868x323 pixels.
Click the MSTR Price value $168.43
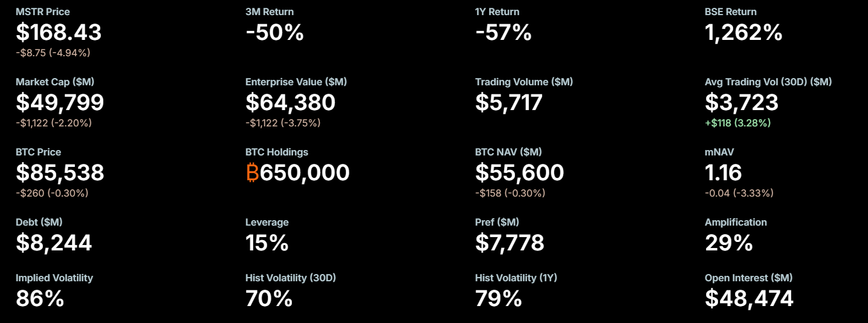click(x=59, y=33)
